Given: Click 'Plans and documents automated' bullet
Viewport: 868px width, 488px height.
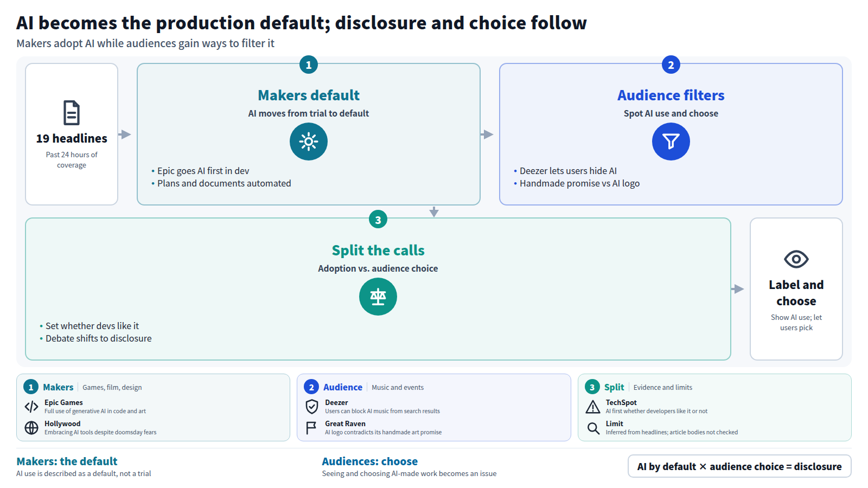Looking at the screenshot, I should point(224,183).
